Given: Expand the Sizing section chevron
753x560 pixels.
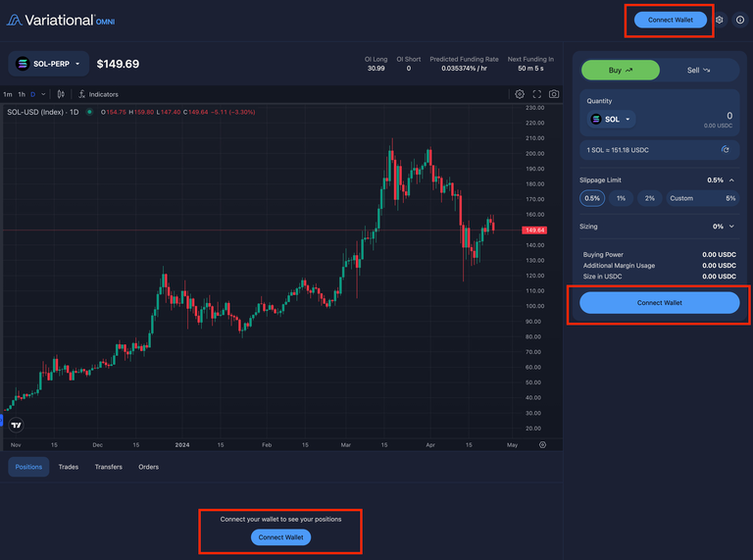Looking at the screenshot, I should [731, 227].
